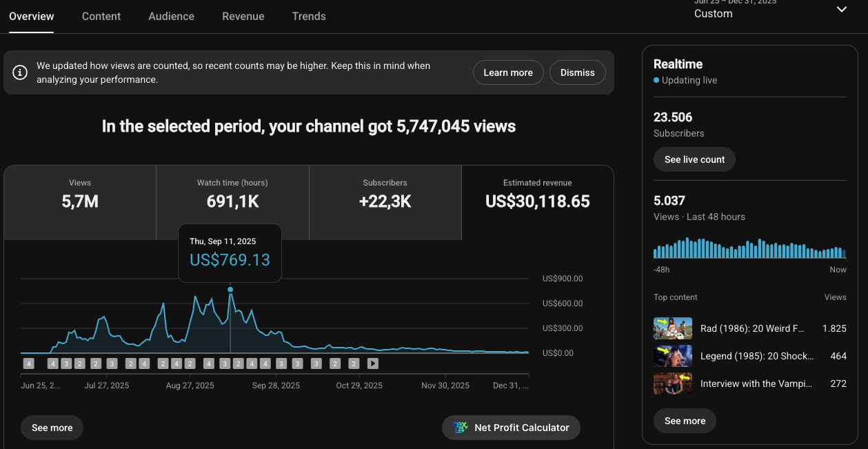
Task: Click the play-icon video marker on timeline
Action: [x=373, y=363]
